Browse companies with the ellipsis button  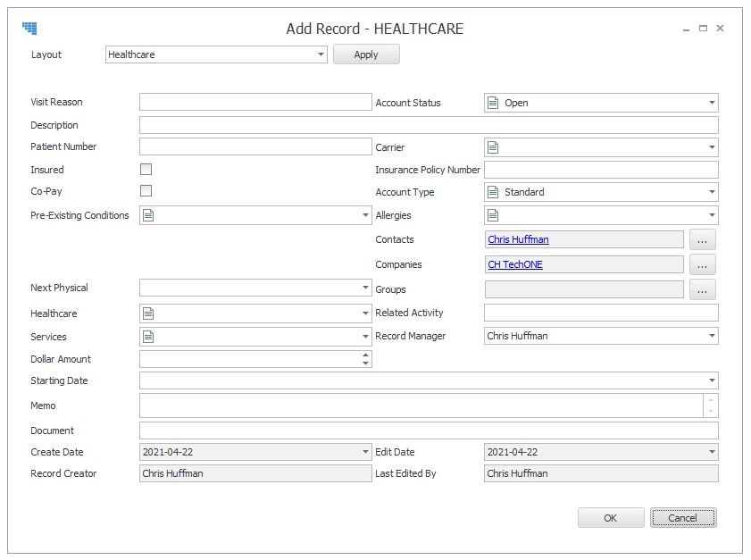[x=703, y=264]
